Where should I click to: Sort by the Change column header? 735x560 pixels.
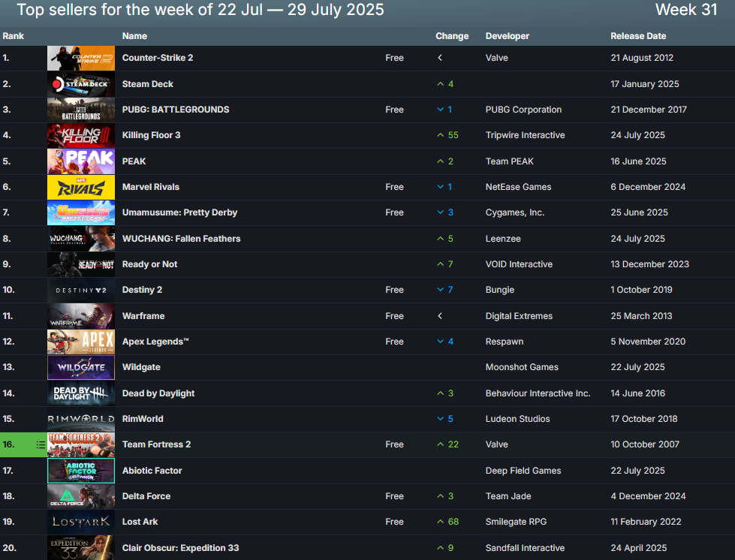pos(451,36)
